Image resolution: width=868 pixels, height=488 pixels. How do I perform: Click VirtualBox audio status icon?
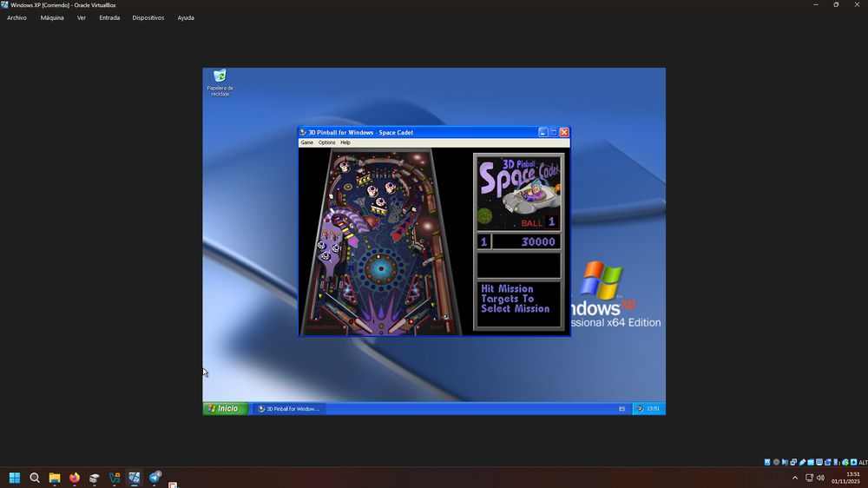[x=785, y=462]
